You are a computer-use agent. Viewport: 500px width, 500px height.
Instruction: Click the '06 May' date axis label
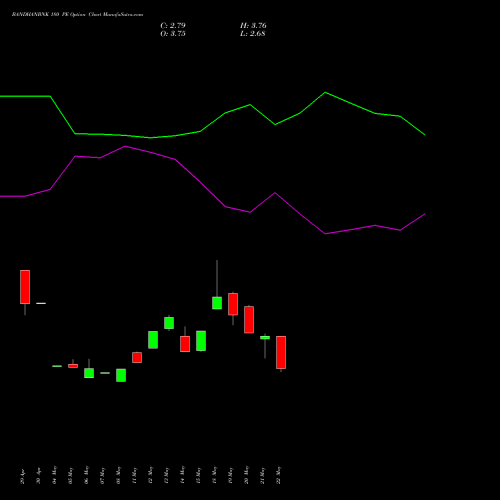pyautogui.click(x=87, y=475)
